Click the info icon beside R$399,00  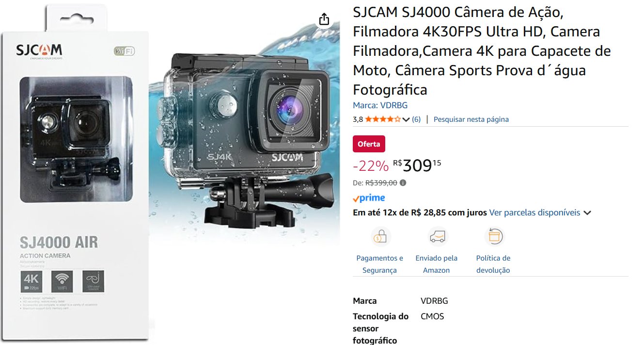[x=403, y=183]
